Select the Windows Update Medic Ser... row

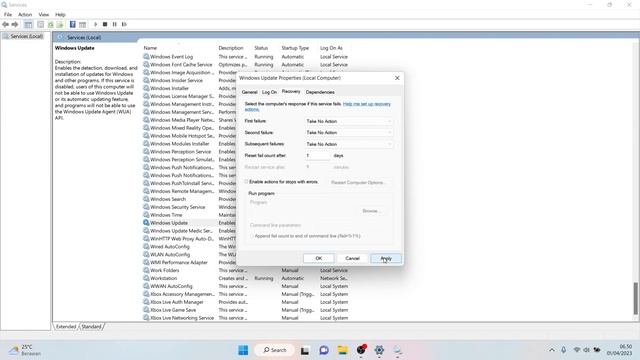click(x=181, y=231)
